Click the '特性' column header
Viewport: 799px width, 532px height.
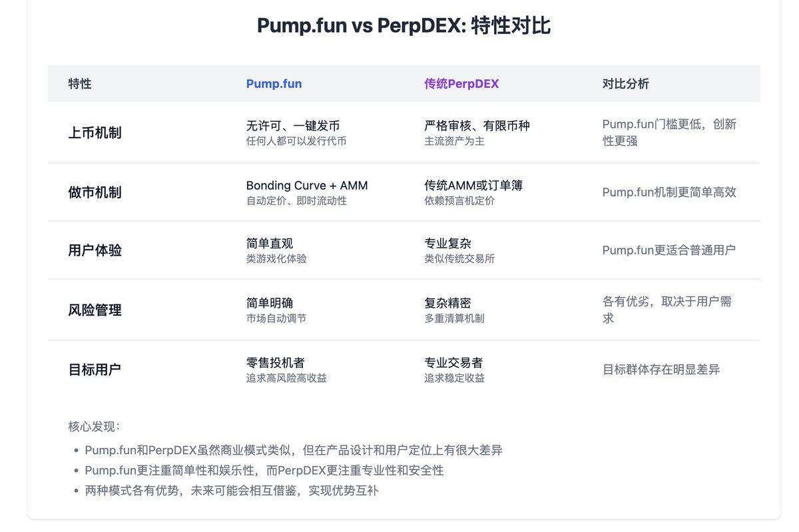[x=80, y=84]
